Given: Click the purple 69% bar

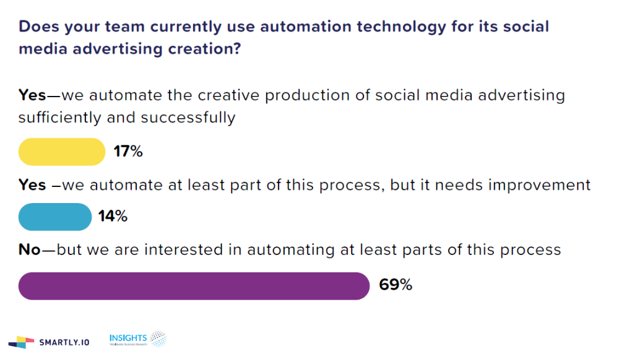Looking at the screenshot, I should click(x=194, y=285).
